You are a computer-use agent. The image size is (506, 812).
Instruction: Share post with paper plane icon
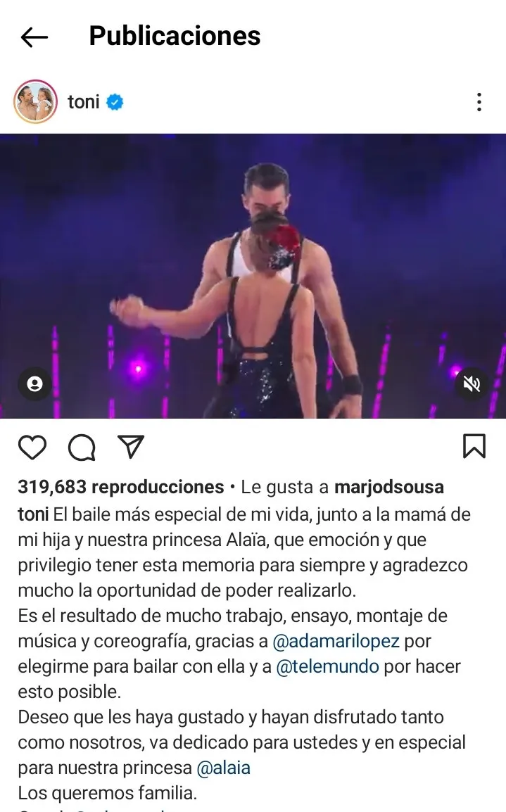pyautogui.click(x=130, y=446)
